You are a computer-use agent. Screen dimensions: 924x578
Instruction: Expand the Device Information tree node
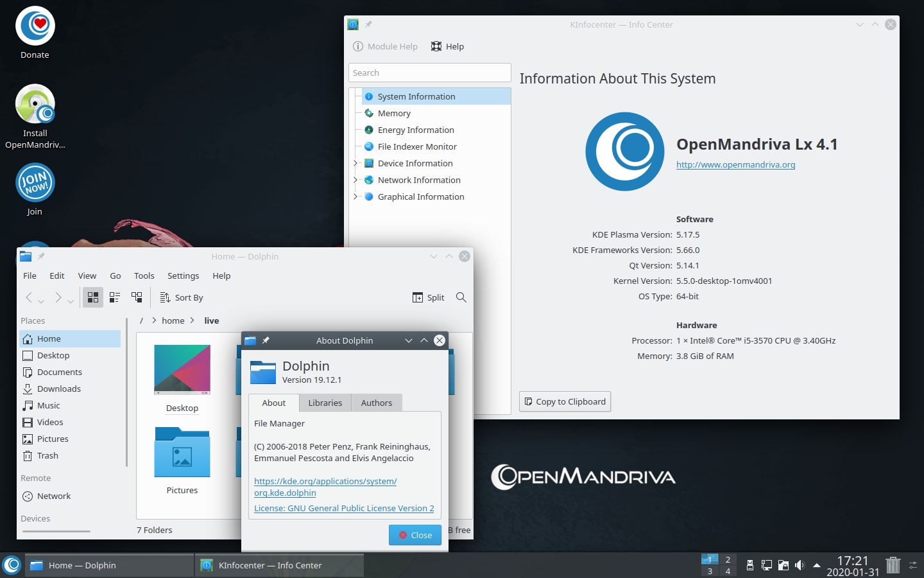pyautogui.click(x=355, y=163)
